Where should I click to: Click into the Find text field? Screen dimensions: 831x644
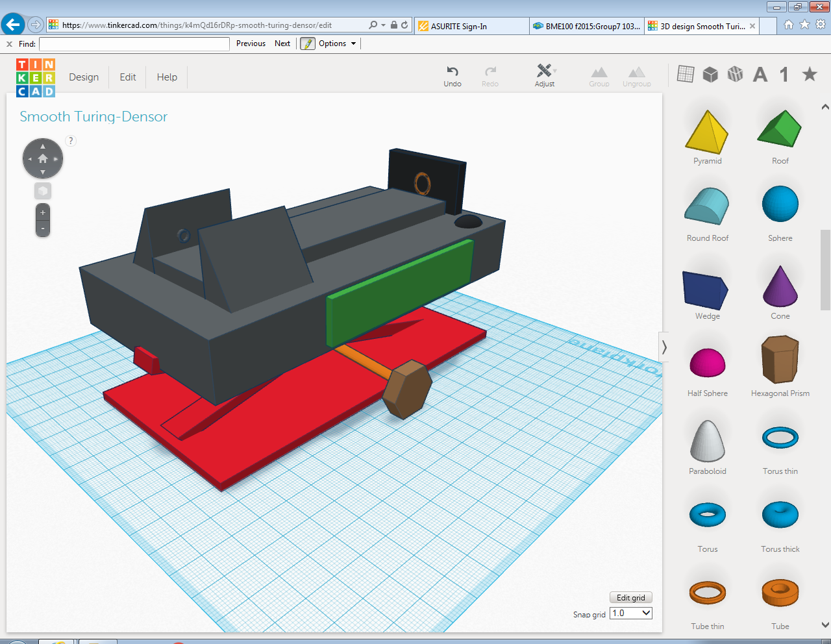click(x=134, y=43)
